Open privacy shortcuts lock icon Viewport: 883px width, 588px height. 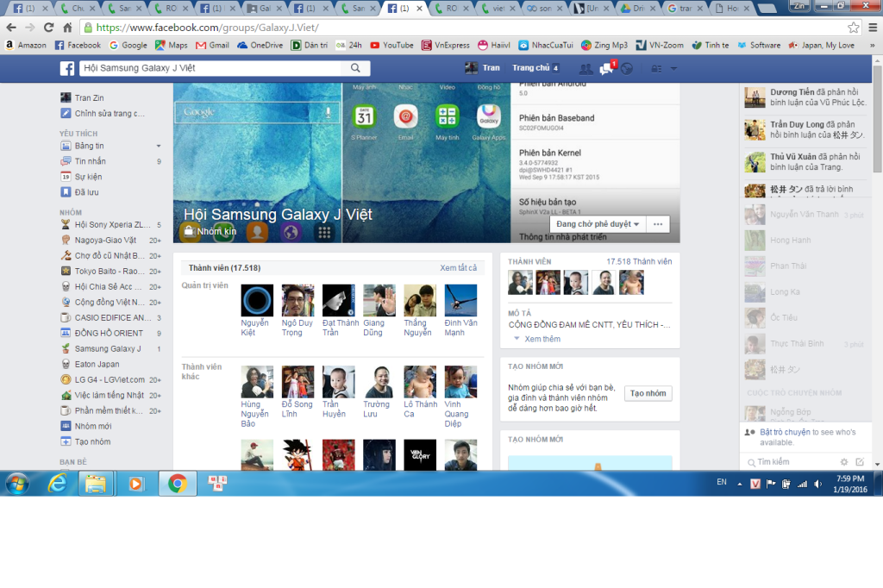(x=656, y=69)
